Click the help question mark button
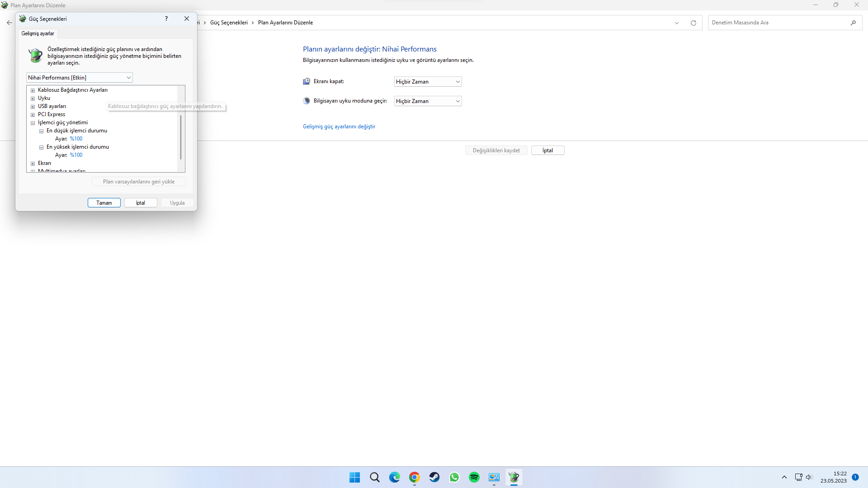 [x=166, y=19]
